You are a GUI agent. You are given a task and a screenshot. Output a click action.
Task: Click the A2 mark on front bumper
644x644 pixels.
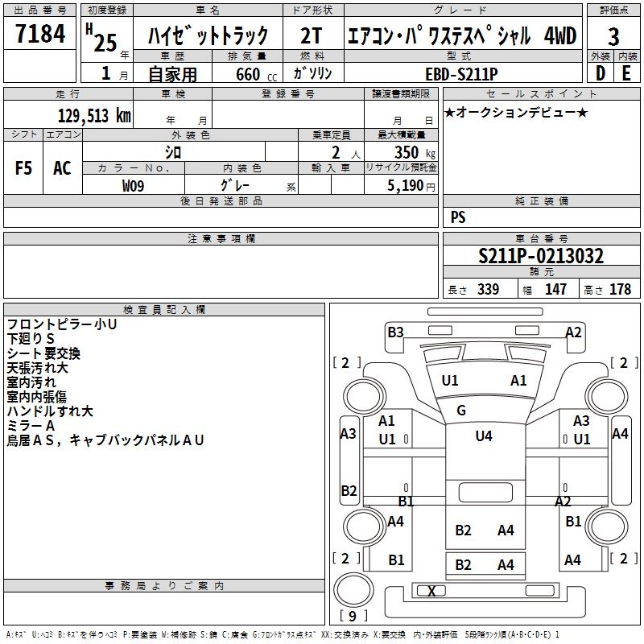click(x=573, y=332)
